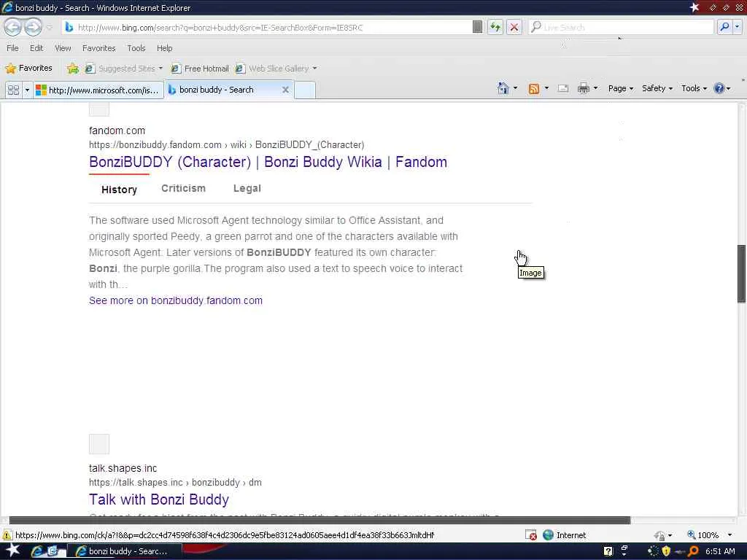Click the talk.shapes.inc breadcrumb URL

click(x=175, y=483)
